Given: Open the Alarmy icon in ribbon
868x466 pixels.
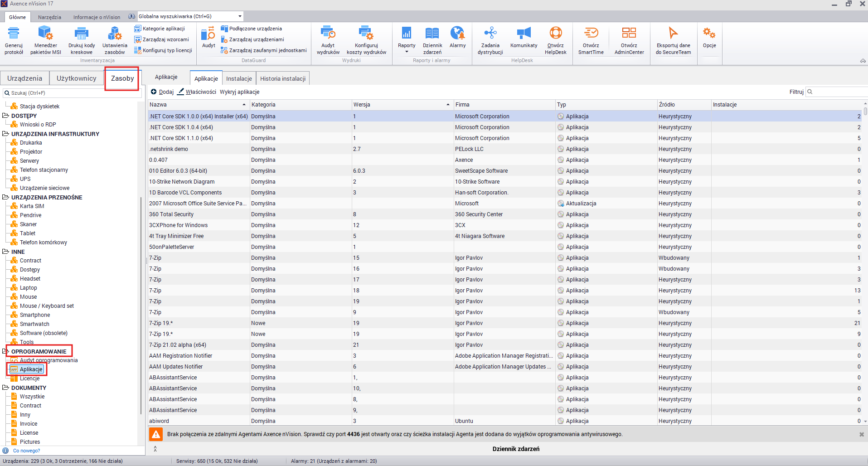Looking at the screenshot, I should point(457,34).
